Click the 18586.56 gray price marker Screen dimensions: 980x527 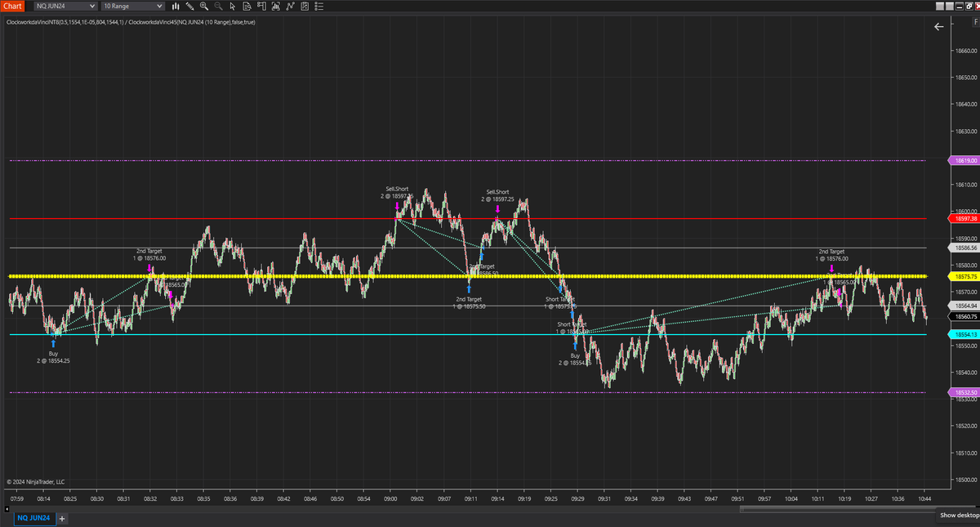click(964, 248)
